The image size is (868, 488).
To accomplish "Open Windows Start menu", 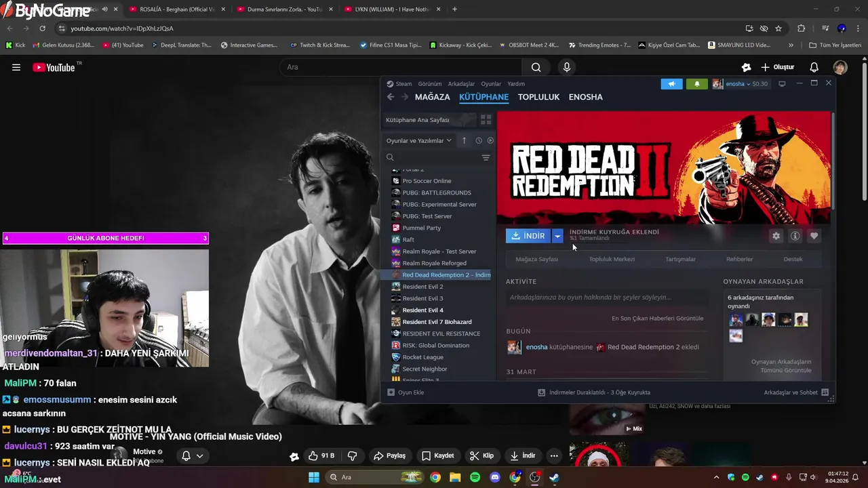I will click(x=314, y=477).
